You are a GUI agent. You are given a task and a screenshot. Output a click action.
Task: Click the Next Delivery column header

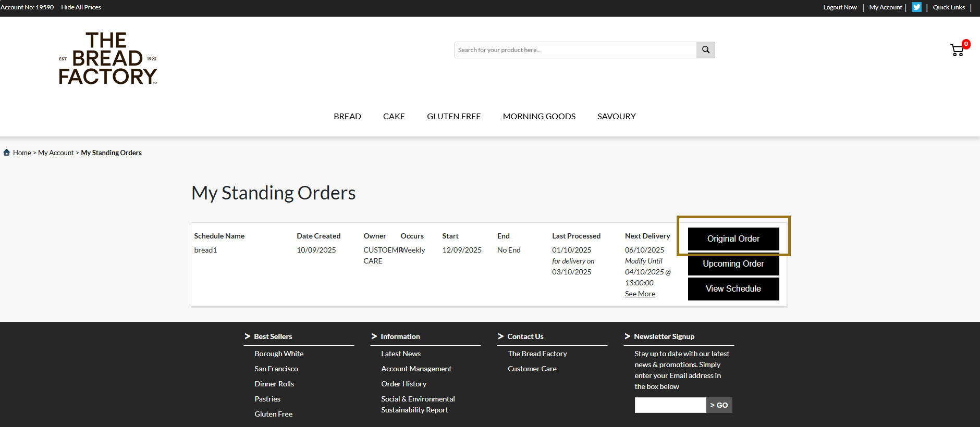(x=647, y=236)
